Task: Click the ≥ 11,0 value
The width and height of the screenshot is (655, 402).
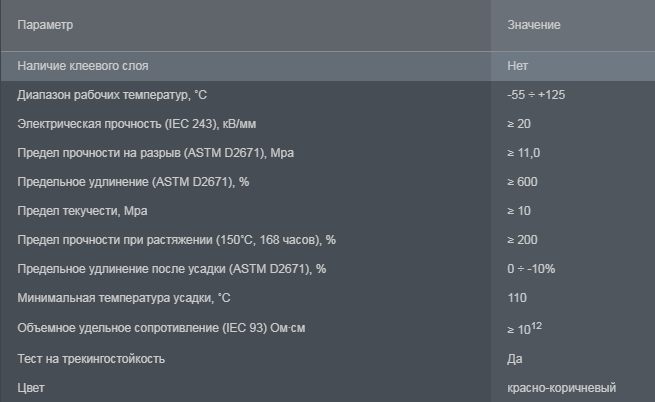Action: (523, 153)
